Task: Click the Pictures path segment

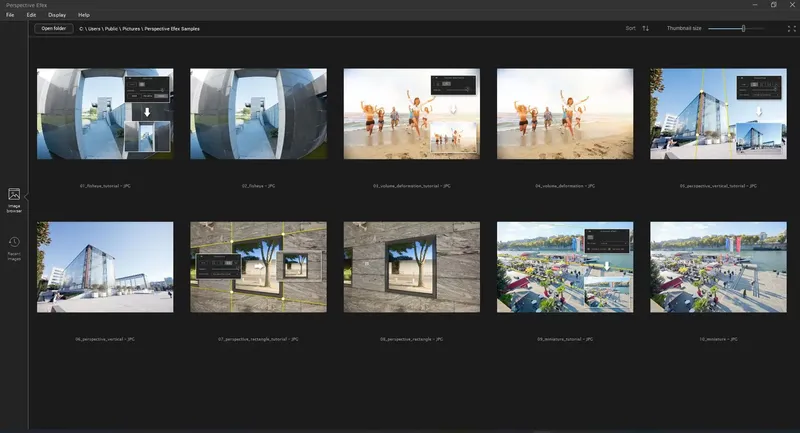Action: click(x=131, y=29)
